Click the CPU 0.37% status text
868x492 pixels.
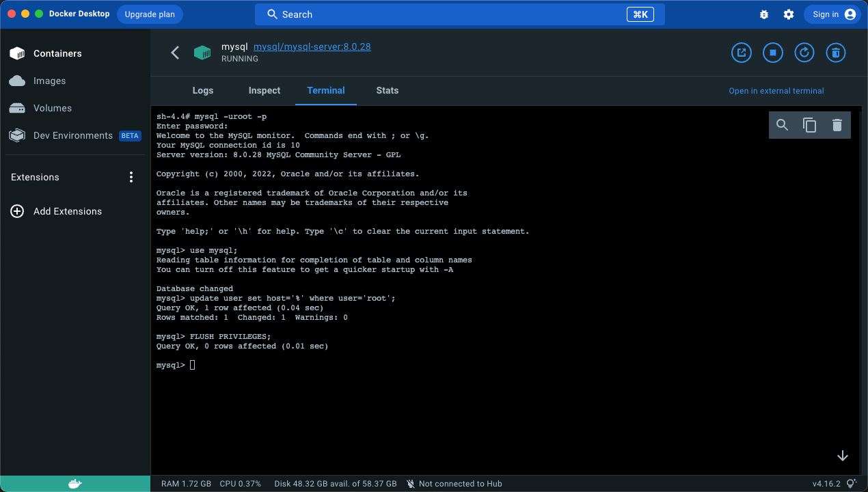241,484
